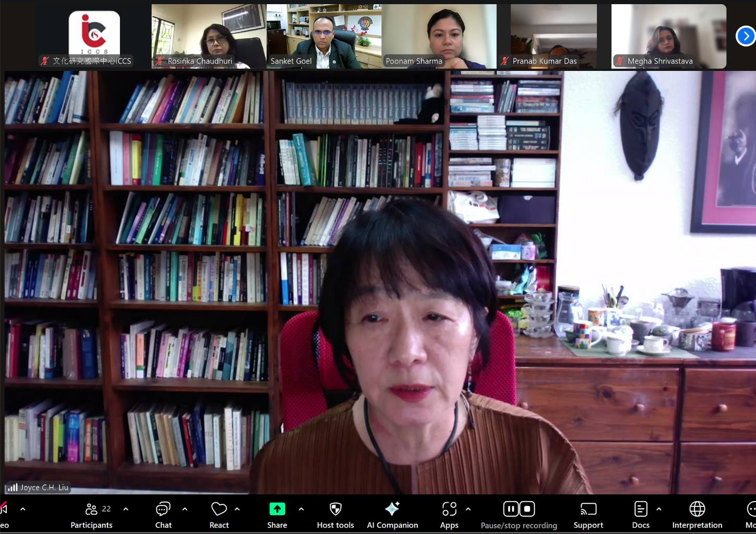The width and height of the screenshot is (756, 534).
Task: Select Poonam Sharma's video thumbnail
Action: tap(439, 37)
